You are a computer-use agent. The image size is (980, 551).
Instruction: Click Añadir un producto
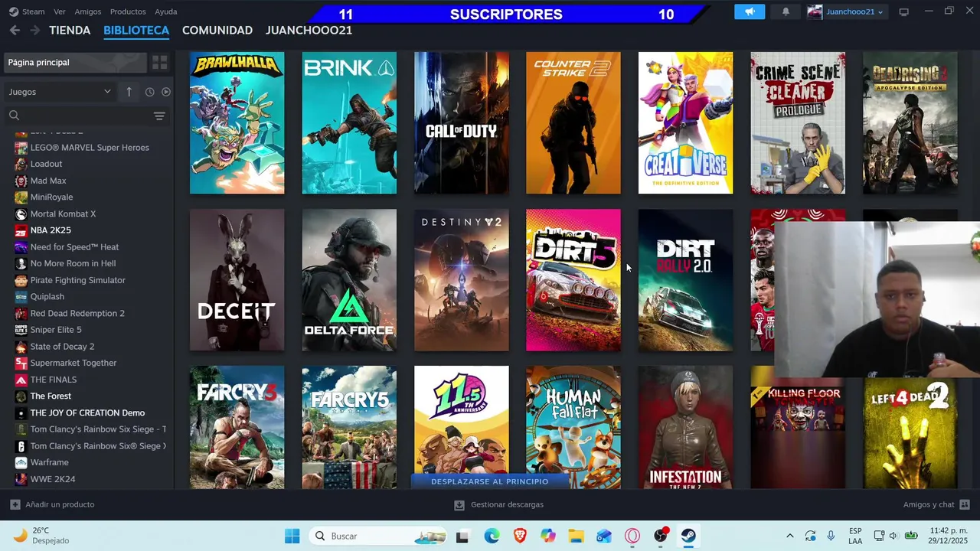coord(53,504)
